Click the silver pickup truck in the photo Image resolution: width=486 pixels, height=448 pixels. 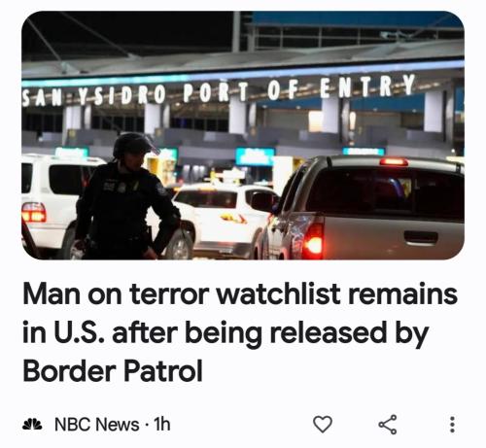[x=363, y=207]
